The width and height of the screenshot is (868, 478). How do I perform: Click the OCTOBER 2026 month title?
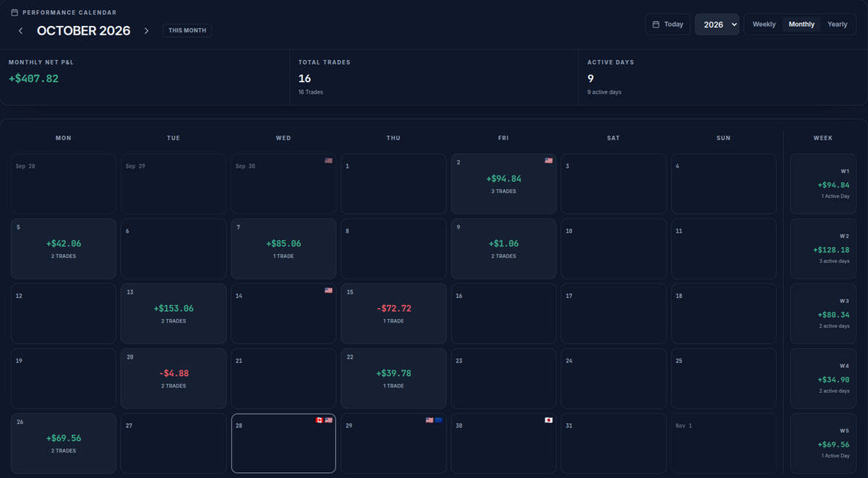(84, 30)
